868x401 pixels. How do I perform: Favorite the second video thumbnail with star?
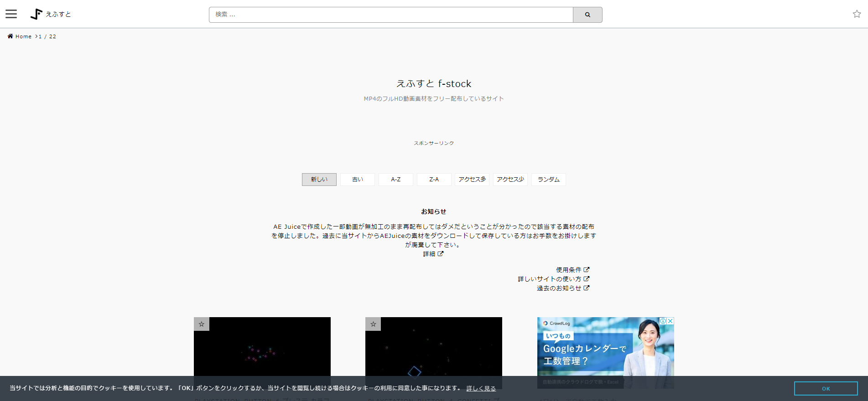point(373,324)
